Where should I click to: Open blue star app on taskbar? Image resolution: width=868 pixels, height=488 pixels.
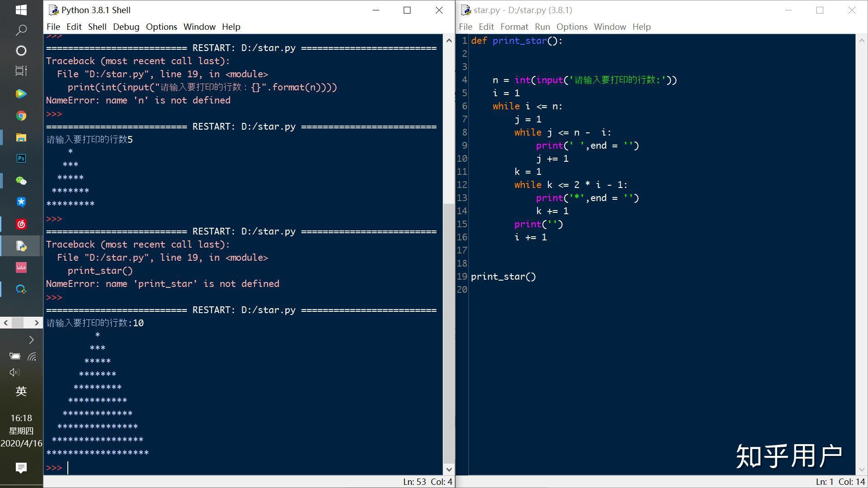pos(21,202)
